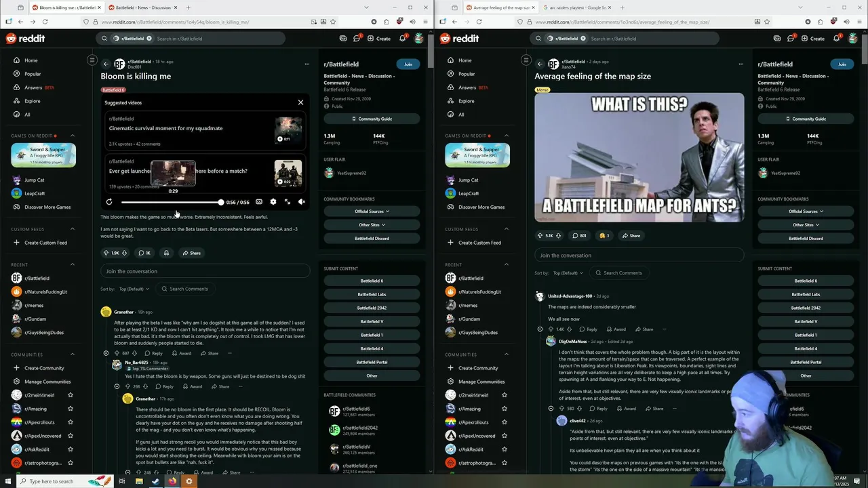Collapse Communities section in right window
Image resolution: width=868 pixels, height=488 pixels.
[507, 354]
